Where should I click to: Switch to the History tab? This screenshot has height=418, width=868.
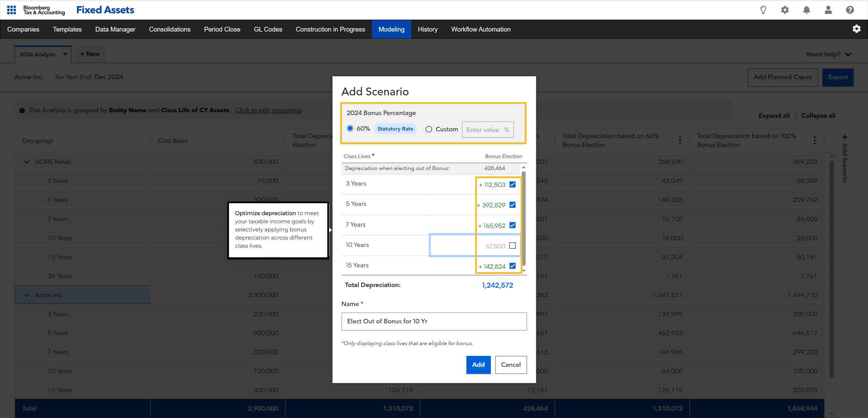(x=427, y=29)
